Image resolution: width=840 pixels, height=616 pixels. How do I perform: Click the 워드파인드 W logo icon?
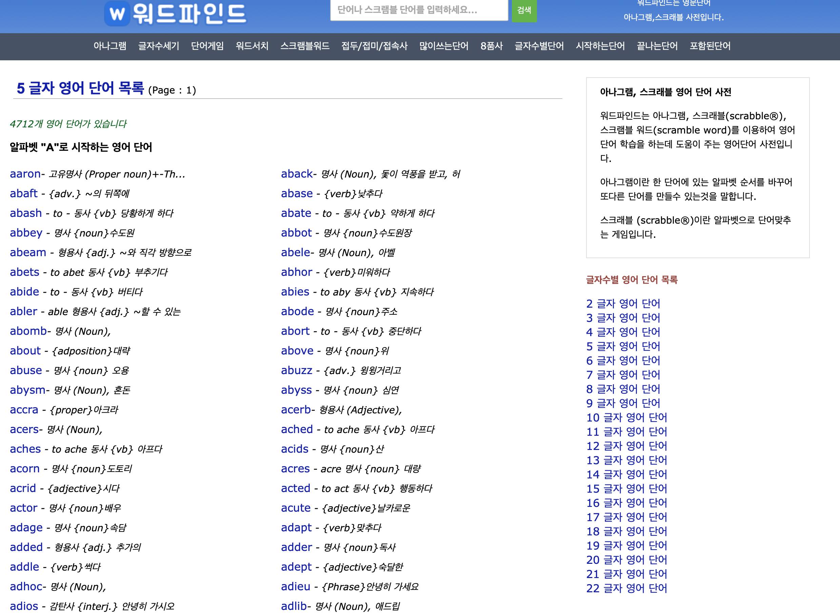pyautogui.click(x=117, y=14)
